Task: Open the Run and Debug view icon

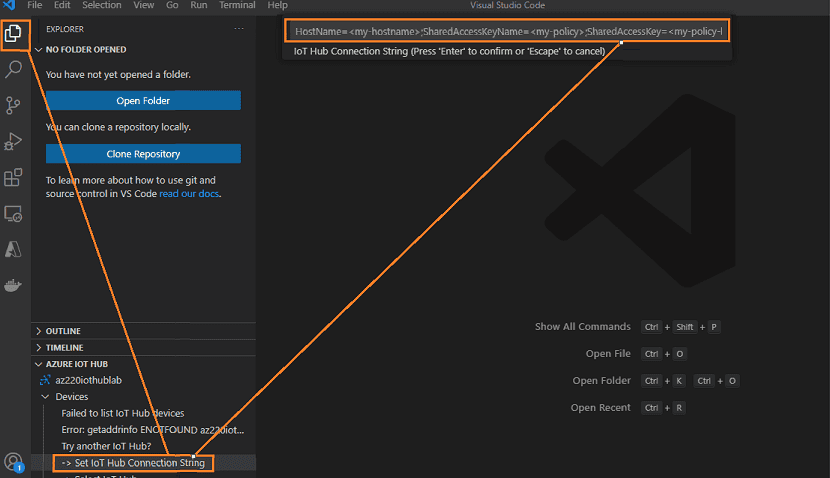Action: 13,141
